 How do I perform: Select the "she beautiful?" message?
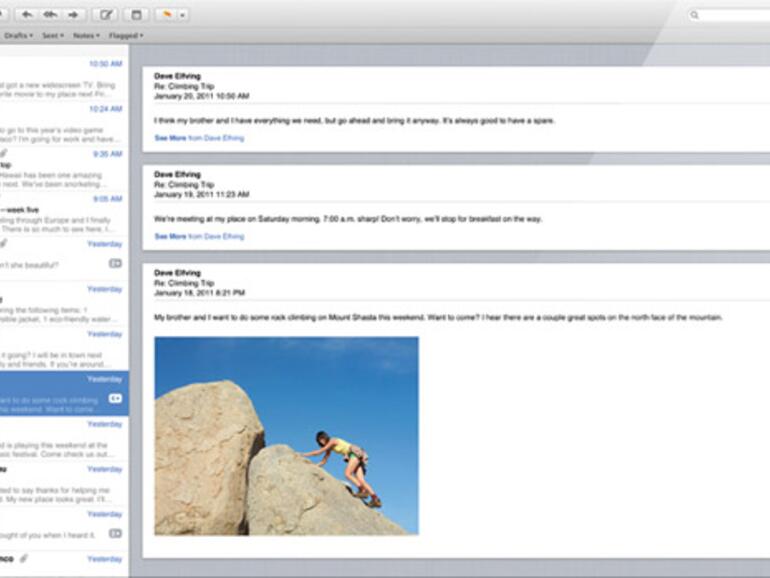(64, 259)
